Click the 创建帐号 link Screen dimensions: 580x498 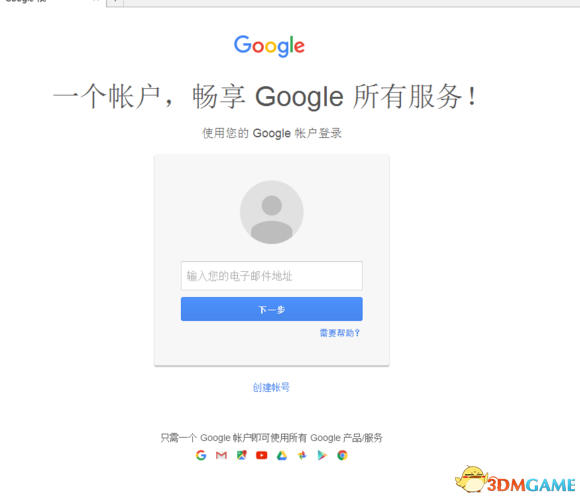pos(271,387)
